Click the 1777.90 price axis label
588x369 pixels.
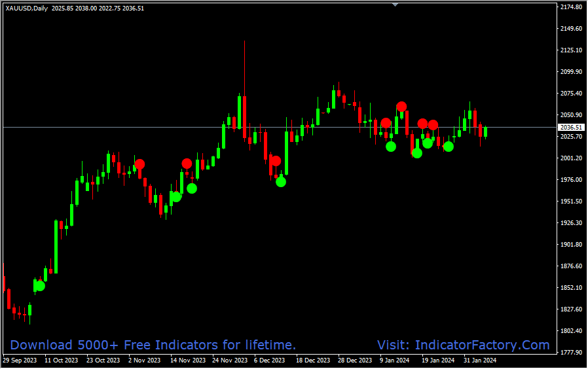[571, 353]
